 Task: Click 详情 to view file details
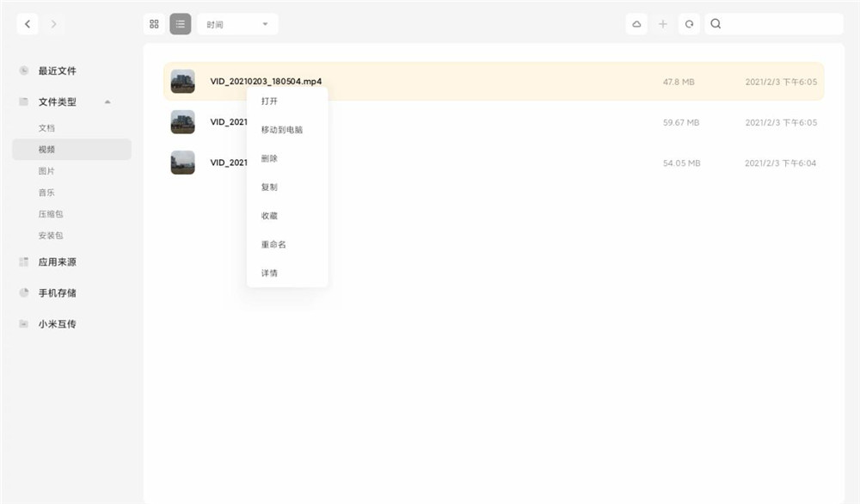coord(268,273)
